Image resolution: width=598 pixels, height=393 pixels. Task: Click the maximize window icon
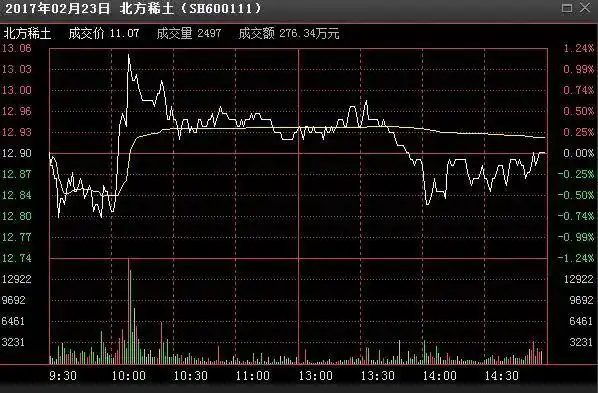click(567, 8)
